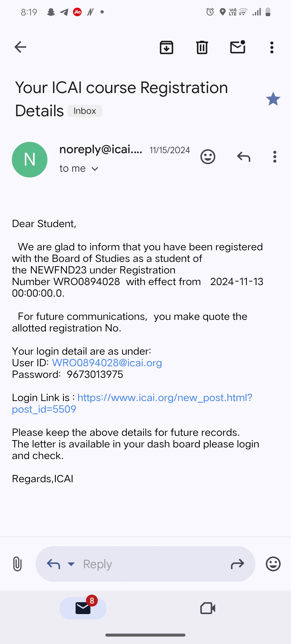291x644 pixels.
Task: Go back using the back arrow
Action: click(x=20, y=47)
